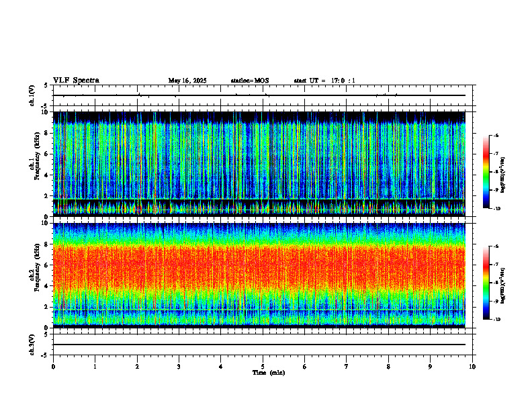
Task: Click the ch.1 frequency tick label "4"
Action: pyautogui.click(x=47, y=175)
